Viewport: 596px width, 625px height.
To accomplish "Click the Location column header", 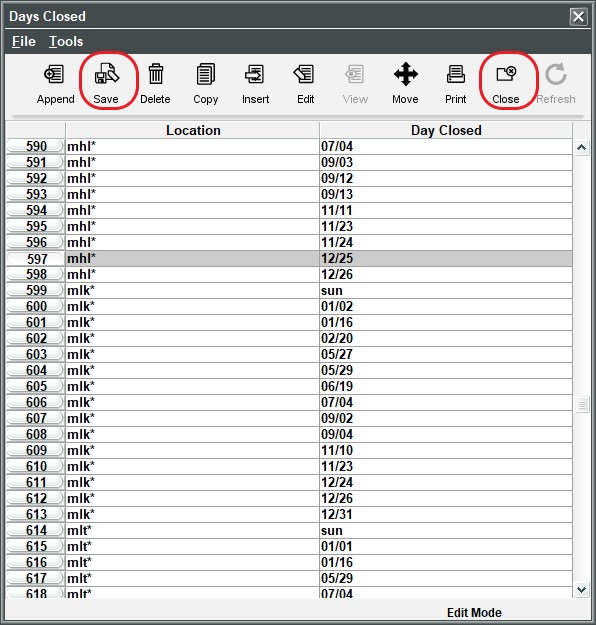I will [193, 130].
